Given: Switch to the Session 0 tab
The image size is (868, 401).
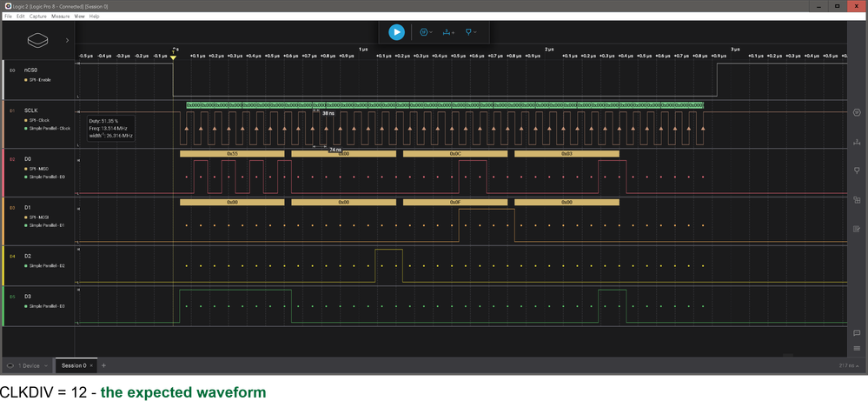Looking at the screenshot, I should [x=74, y=366].
